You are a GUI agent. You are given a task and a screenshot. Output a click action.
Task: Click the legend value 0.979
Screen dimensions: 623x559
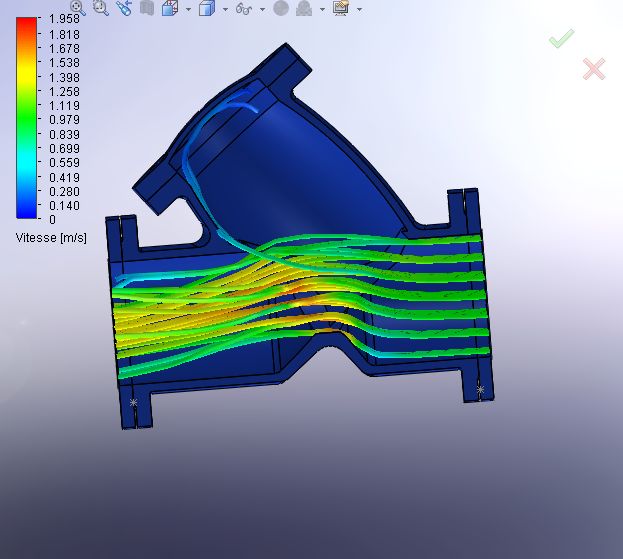64,120
